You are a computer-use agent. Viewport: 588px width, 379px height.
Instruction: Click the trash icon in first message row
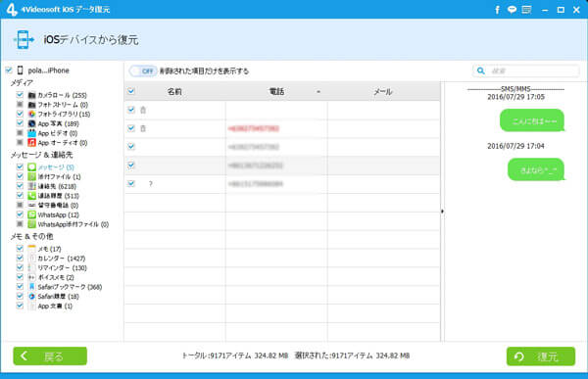pos(143,110)
